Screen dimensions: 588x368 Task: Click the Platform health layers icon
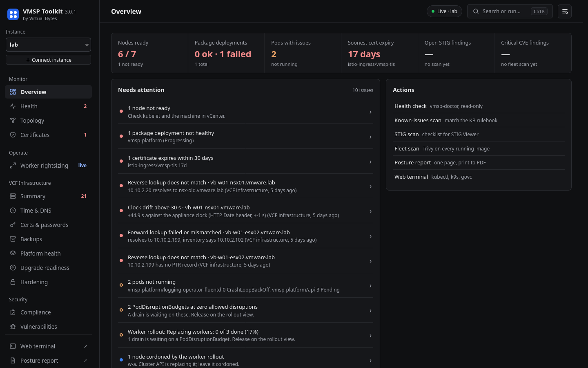point(13,254)
